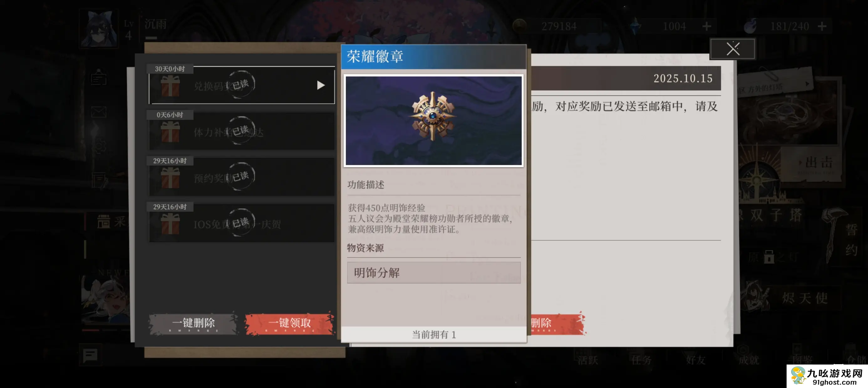This screenshot has width=868, height=388.
Task: Open the 任务 tab at bottom
Action: pos(641,360)
